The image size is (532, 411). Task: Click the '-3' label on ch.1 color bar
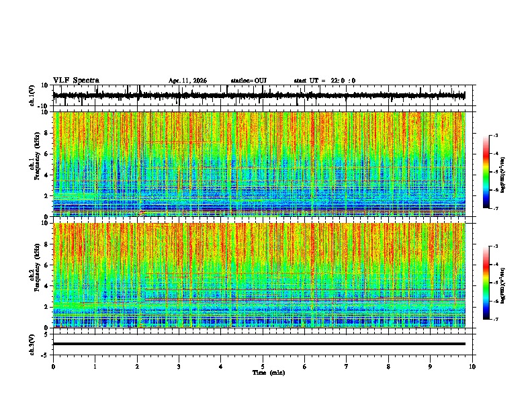coord(495,135)
